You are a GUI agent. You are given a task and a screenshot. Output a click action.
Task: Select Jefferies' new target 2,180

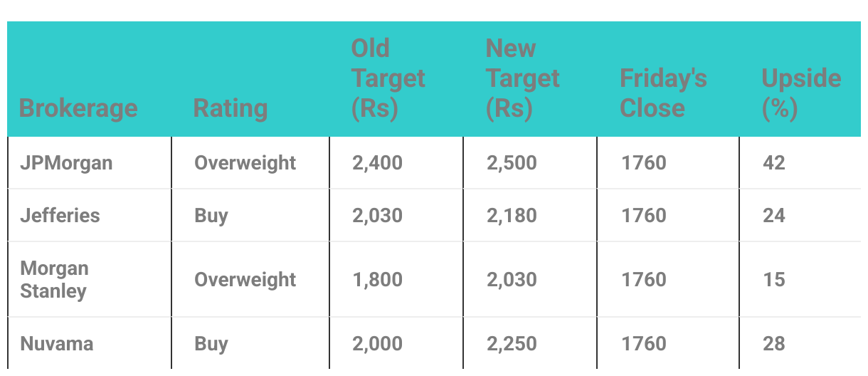pyautogui.click(x=512, y=215)
